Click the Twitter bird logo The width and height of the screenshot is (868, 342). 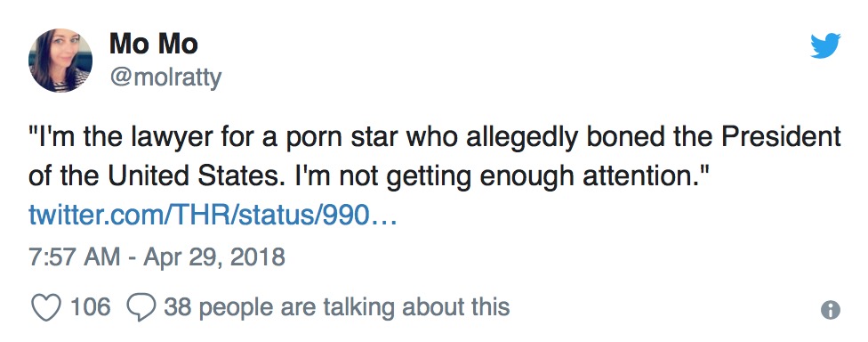[825, 45]
